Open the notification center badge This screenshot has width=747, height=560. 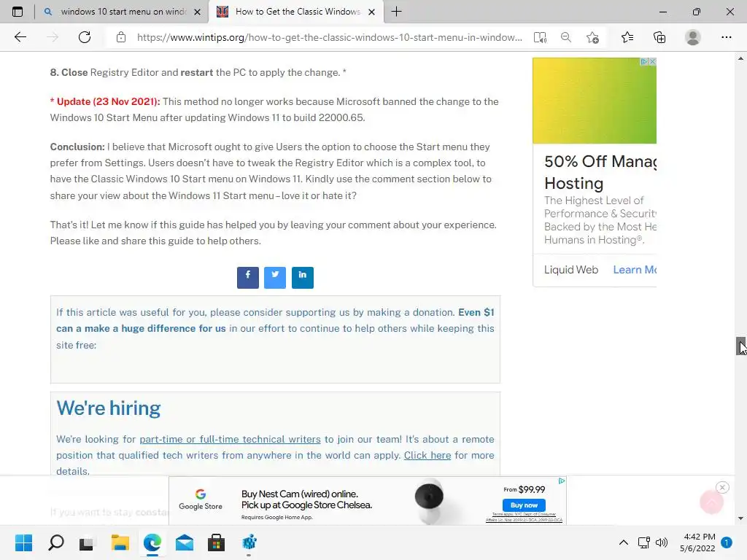(x=727, y=542)
